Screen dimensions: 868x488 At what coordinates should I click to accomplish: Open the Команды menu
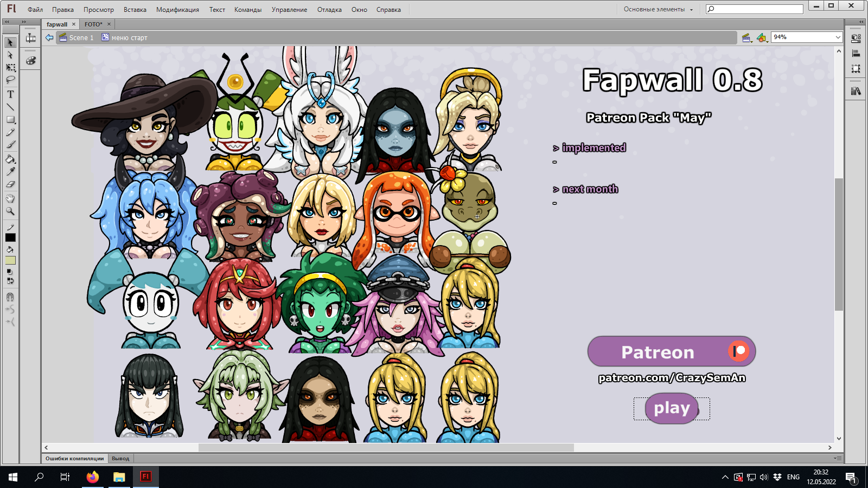click(248, 10)
